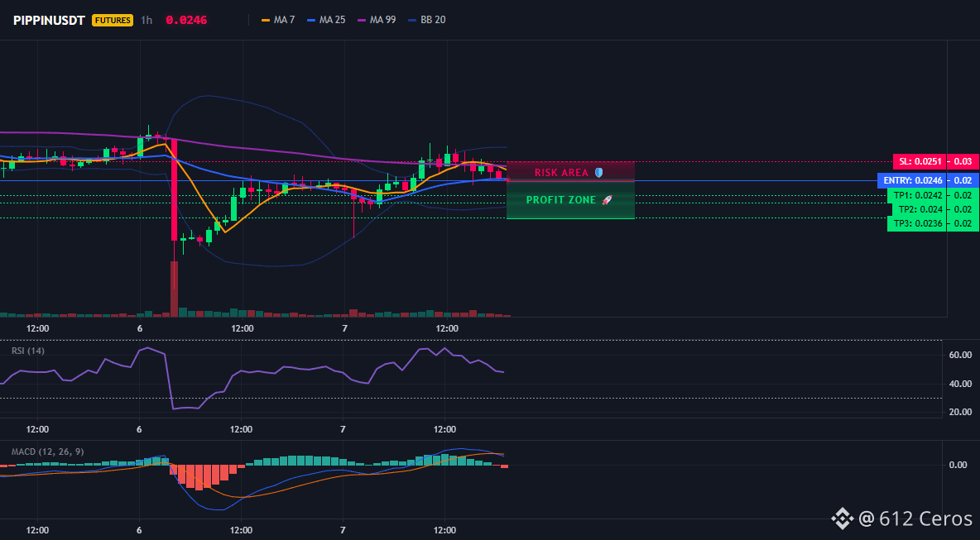
Task: Click the RSI (14) indicator title
Action: point(28,351)
